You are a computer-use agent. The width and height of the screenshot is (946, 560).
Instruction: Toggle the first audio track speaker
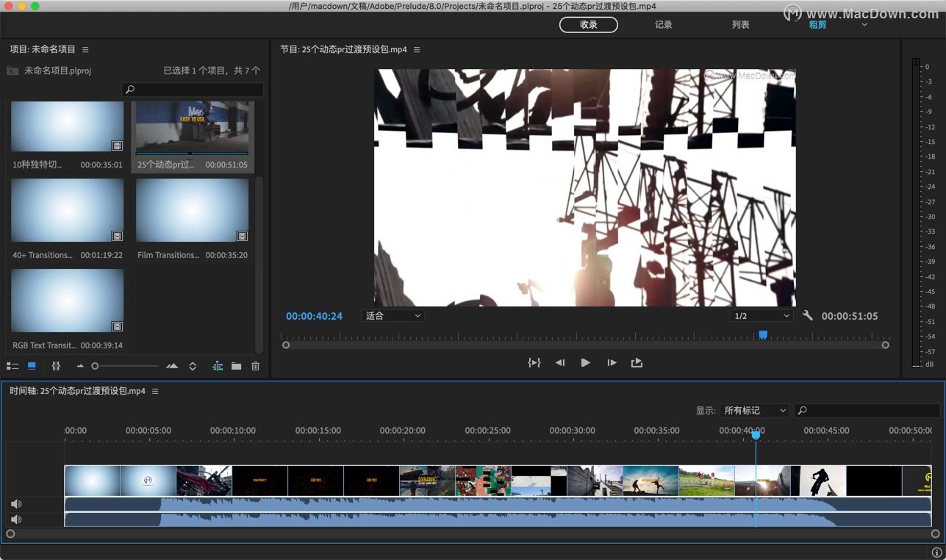tap(16, 504)
